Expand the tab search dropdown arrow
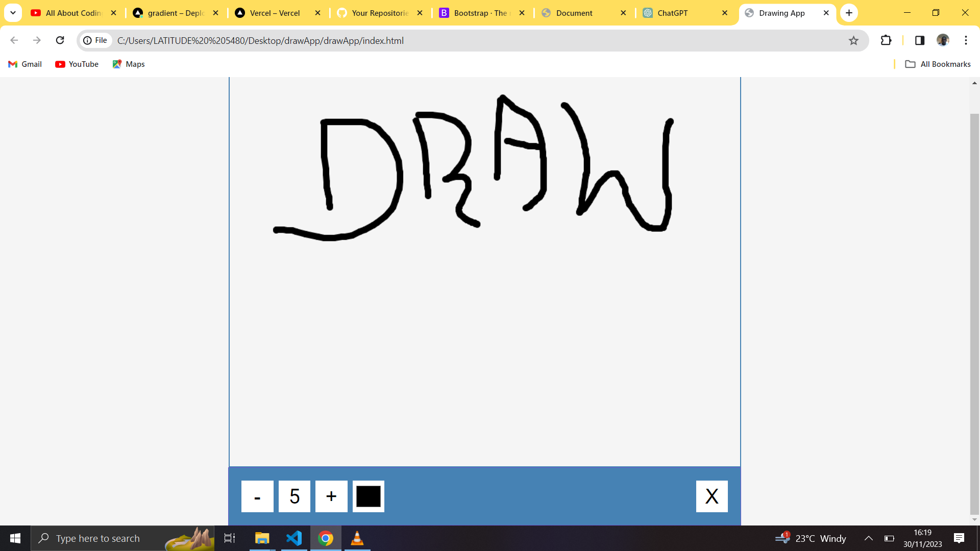The height and width of the screenshot is (551, 980). coord(13,13)
